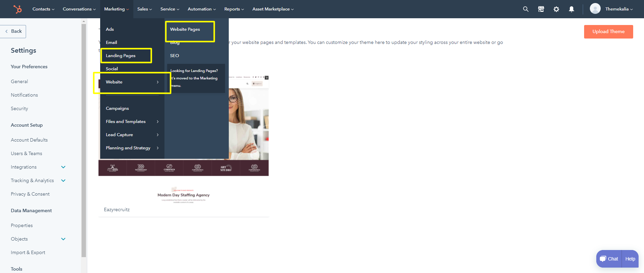The image size is (644, 273).
Task: Open the marketplace storefront icon
Action: (x=541, y=9)
